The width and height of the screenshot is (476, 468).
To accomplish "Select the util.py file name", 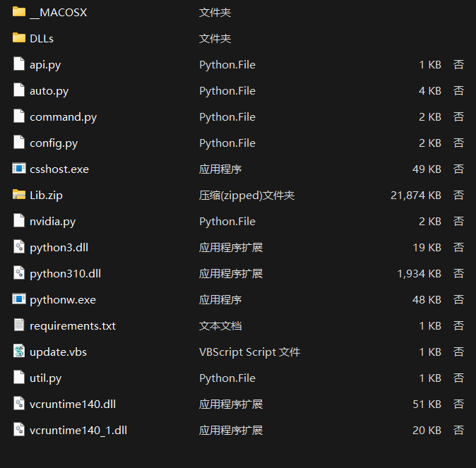I will pyautogui.click(x=45, y=378).
